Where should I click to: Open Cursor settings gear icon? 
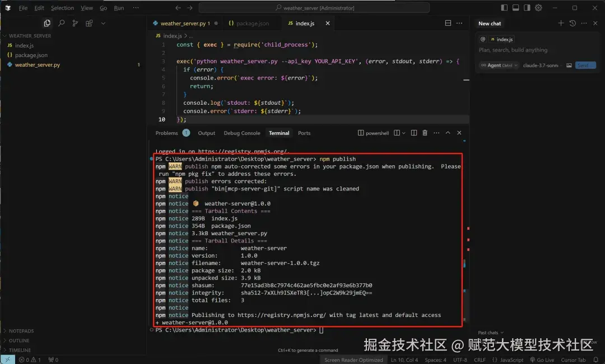click(539, 8)
